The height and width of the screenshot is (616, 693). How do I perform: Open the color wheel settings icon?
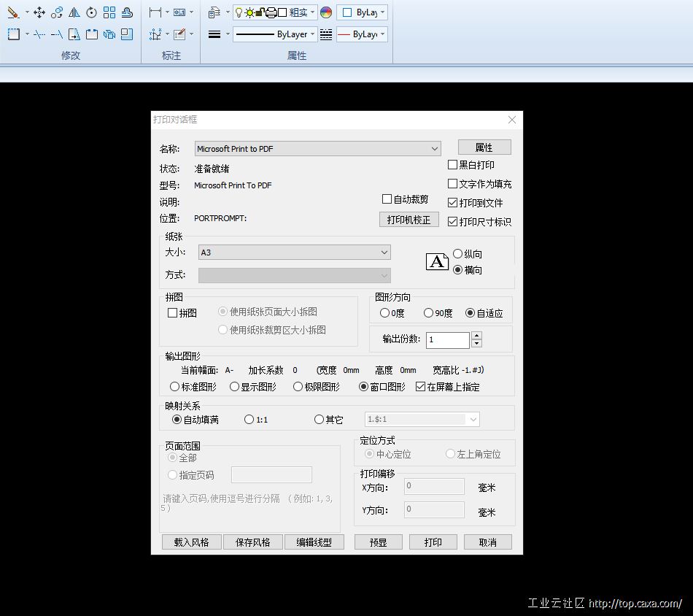point(326,12)
